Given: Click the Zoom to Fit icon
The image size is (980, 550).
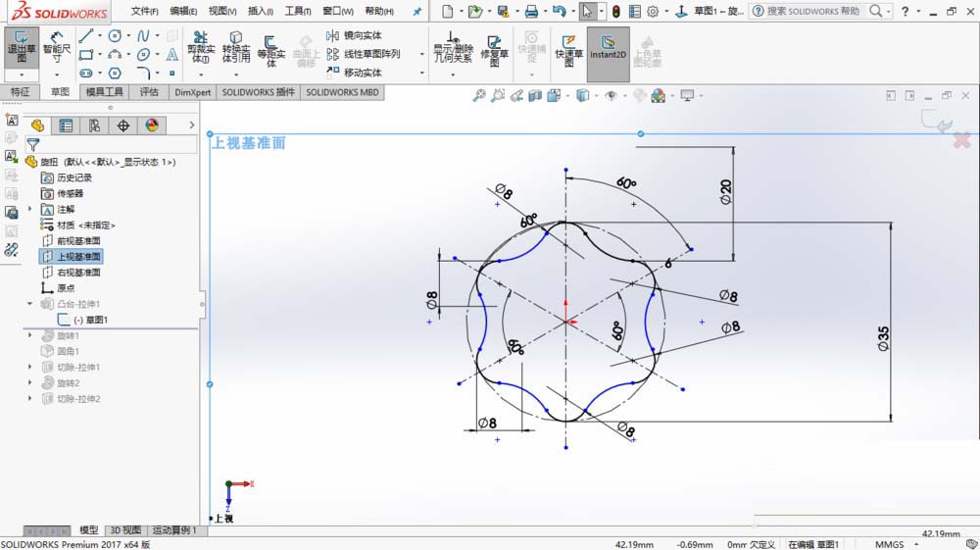Looking at the screenshot, I should [479, 96].
